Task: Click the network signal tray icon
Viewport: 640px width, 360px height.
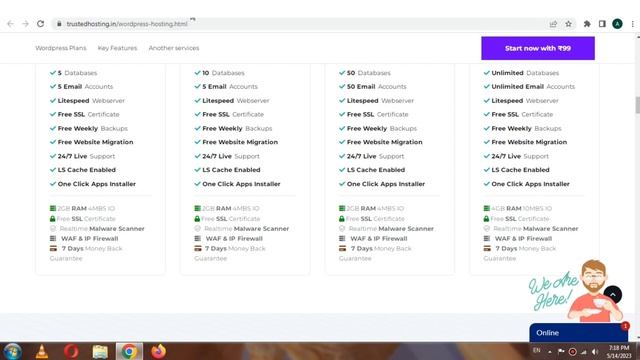Action: click(584, 352)
